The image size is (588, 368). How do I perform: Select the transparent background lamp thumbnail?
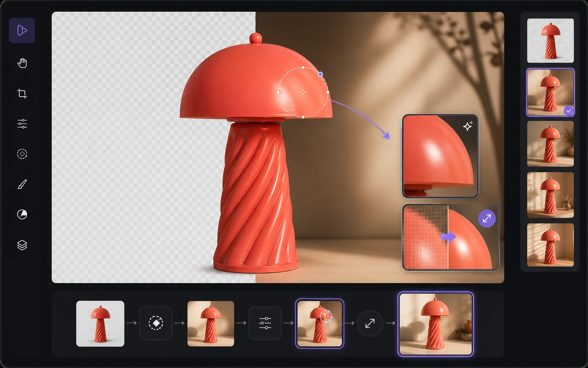point(550,40)
